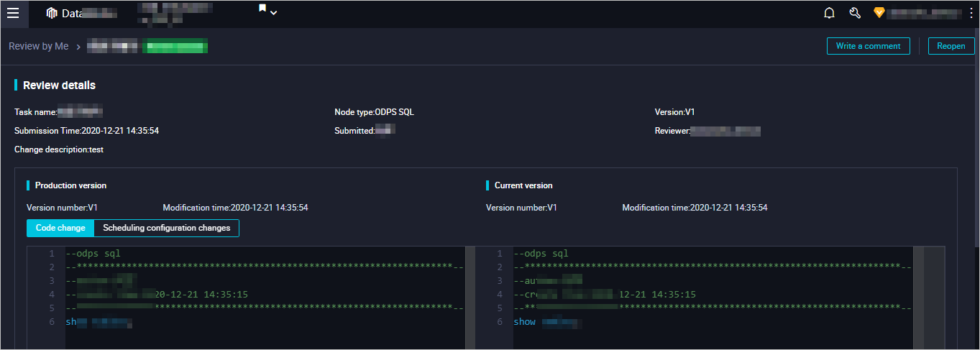Click the Node type:ODPS SQL text
The width and height of the screenshot is (980, 350).
374,112
